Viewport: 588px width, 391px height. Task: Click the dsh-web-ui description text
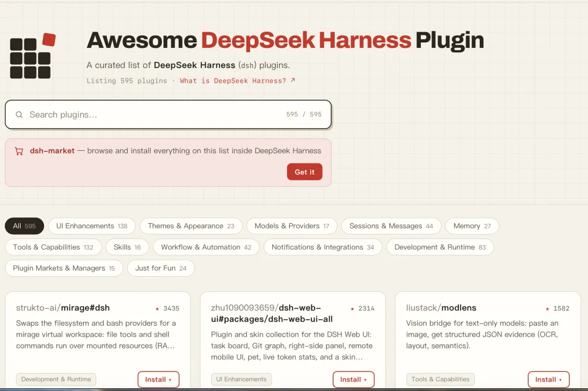[x=292, y=346]
